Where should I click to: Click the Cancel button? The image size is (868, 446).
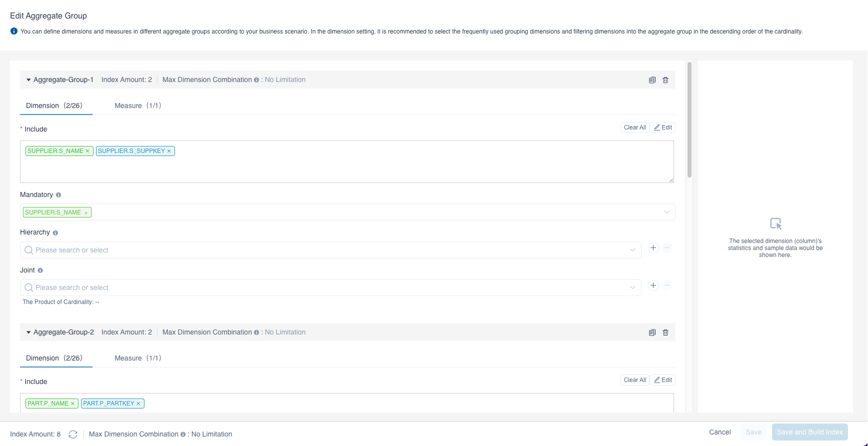coord(719,432)
